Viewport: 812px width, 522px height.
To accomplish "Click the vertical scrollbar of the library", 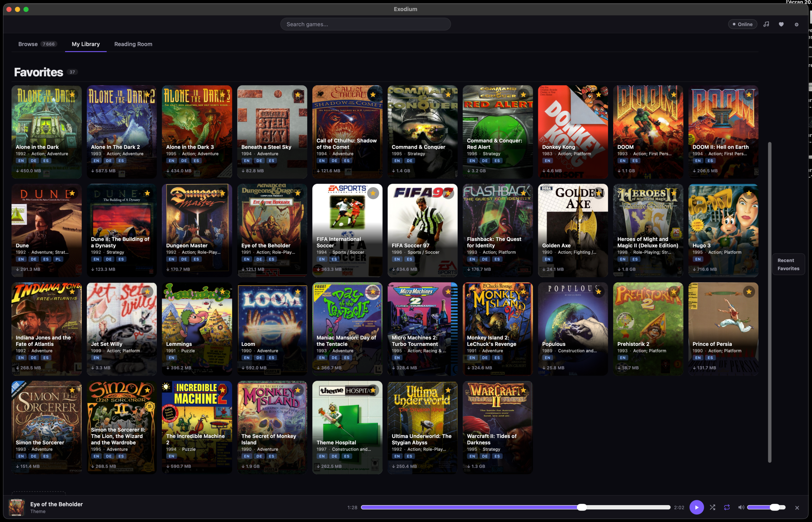I will coord(769,302).
